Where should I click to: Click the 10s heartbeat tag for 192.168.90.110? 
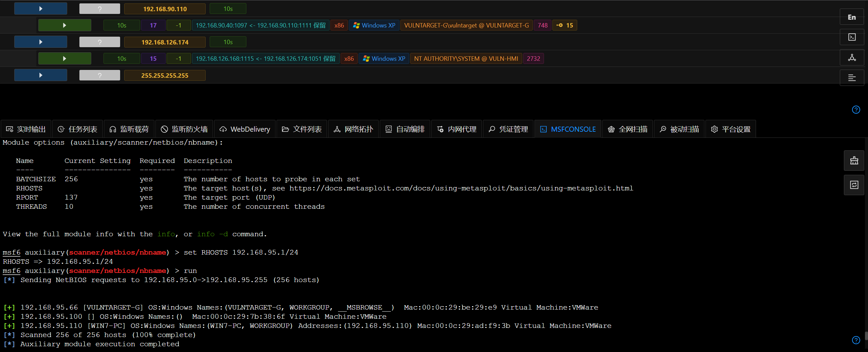click(228, 8)
